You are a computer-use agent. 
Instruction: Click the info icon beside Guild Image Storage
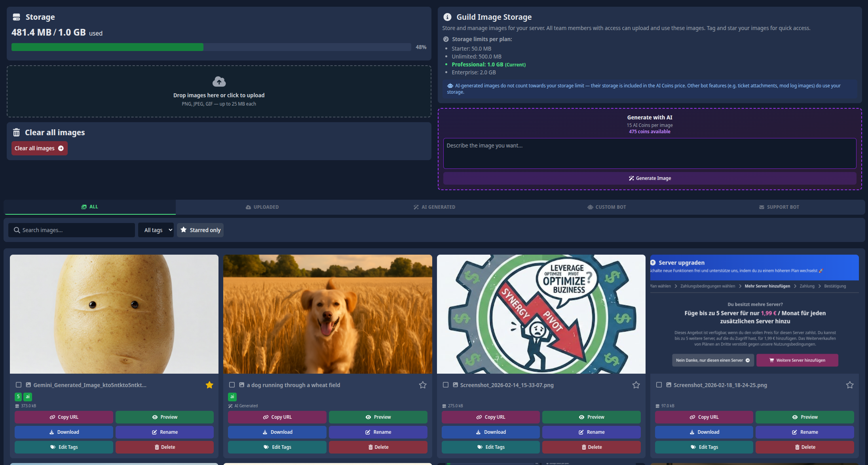tap(447, 17)
